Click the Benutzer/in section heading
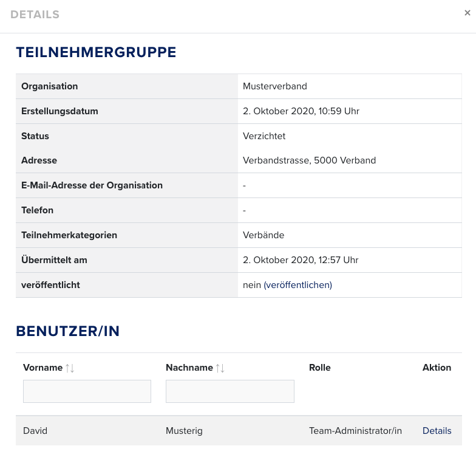This screenshot has width=476, height=460. [x=67, y=331]
